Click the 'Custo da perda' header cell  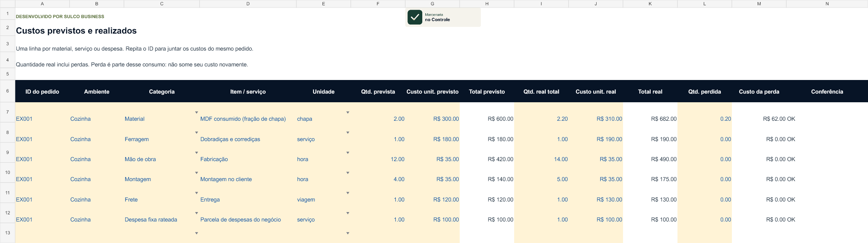(759, 92)
